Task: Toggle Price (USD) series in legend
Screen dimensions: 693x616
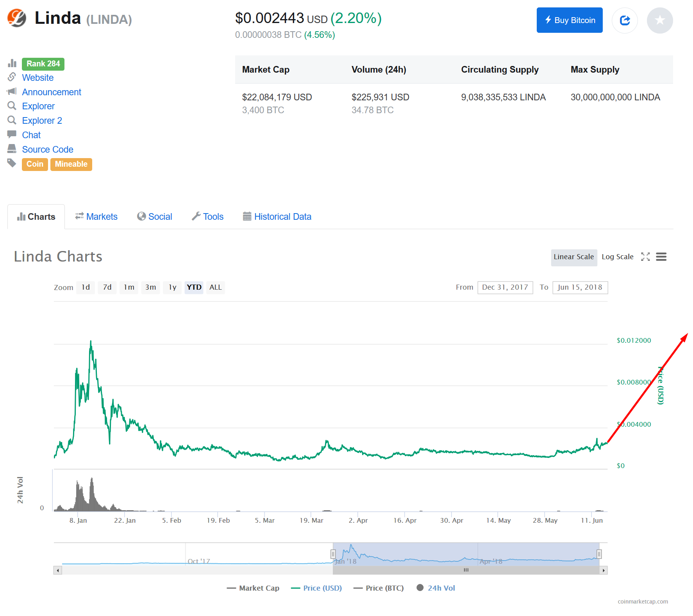Action: [x=316, y=588]
